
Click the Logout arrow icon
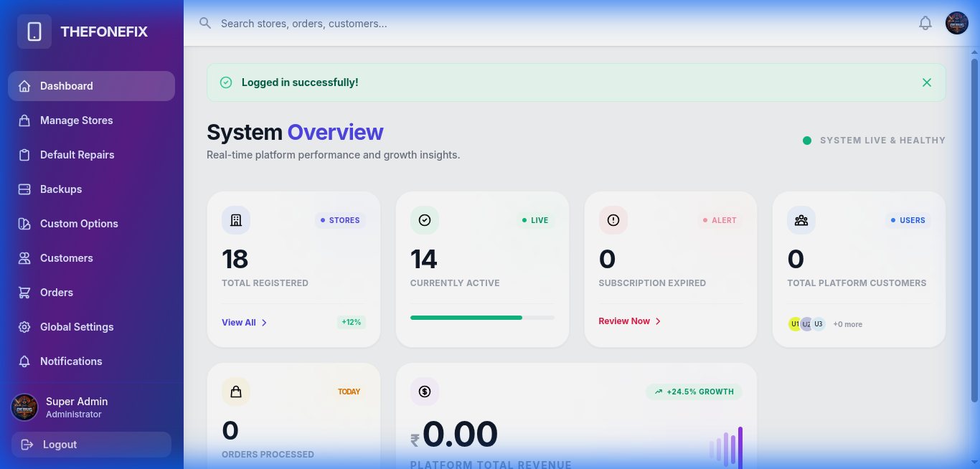[x=27, y=445]
